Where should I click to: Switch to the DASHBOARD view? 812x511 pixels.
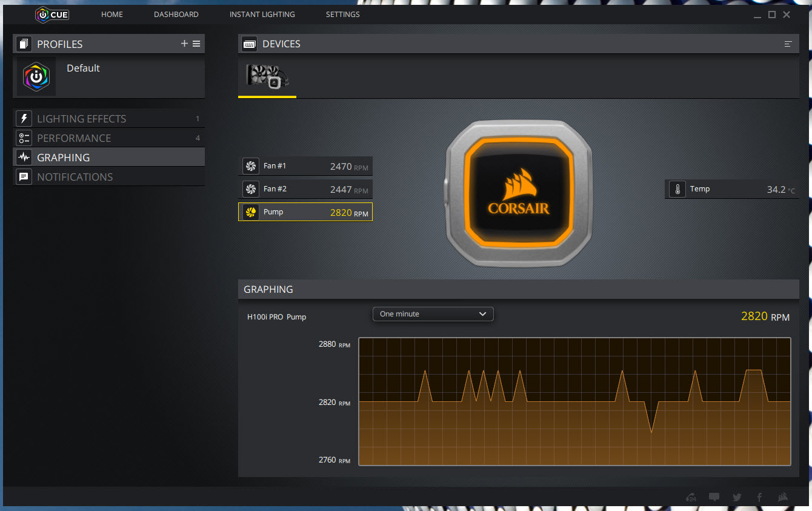click(176, 15)
